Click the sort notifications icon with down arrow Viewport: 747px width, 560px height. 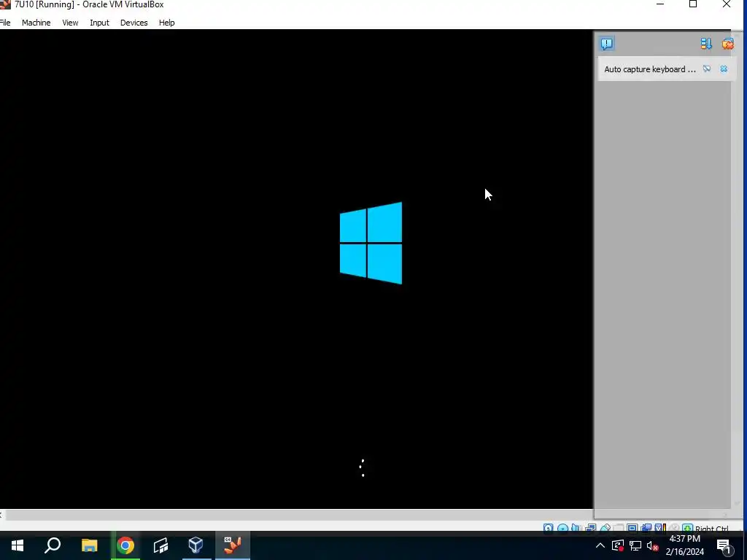point(706,44)
